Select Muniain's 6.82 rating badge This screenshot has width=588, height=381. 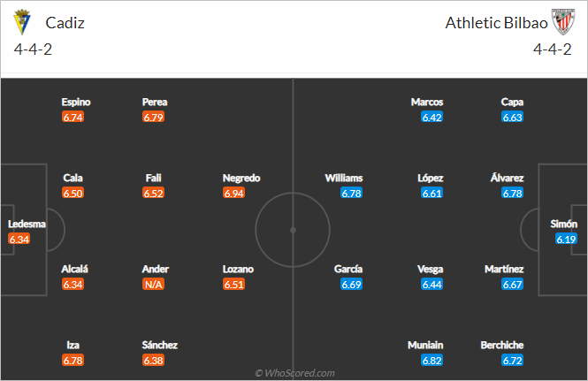[432, 360]
